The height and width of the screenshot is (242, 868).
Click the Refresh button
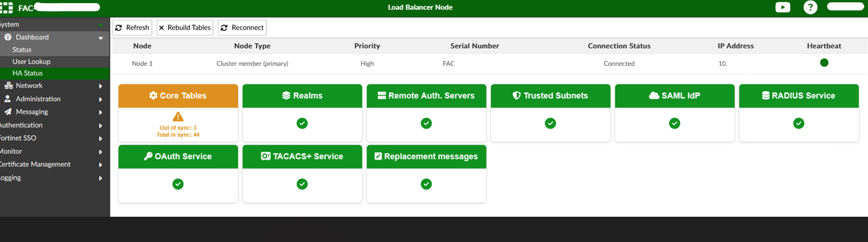click(132, 28)
